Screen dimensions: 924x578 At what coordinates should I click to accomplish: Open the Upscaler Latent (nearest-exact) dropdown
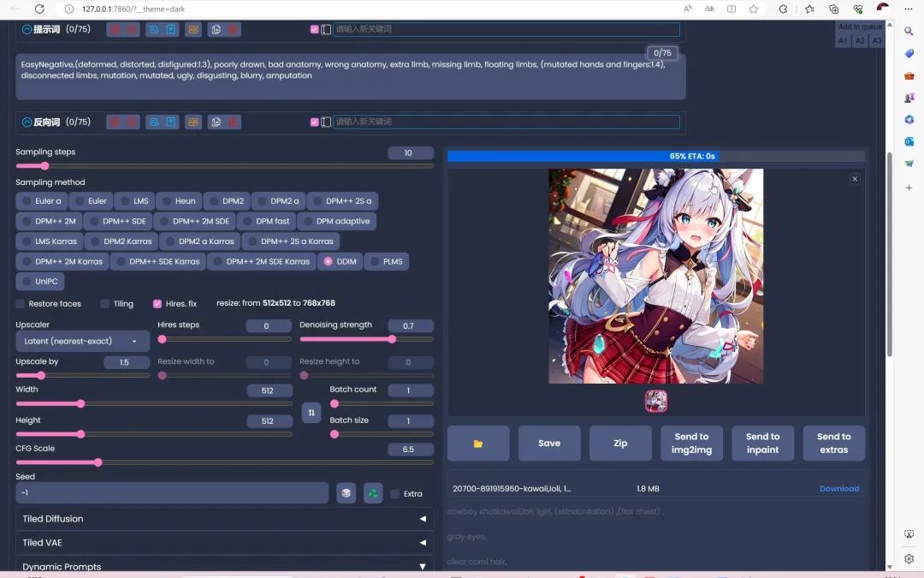[82, 341]
